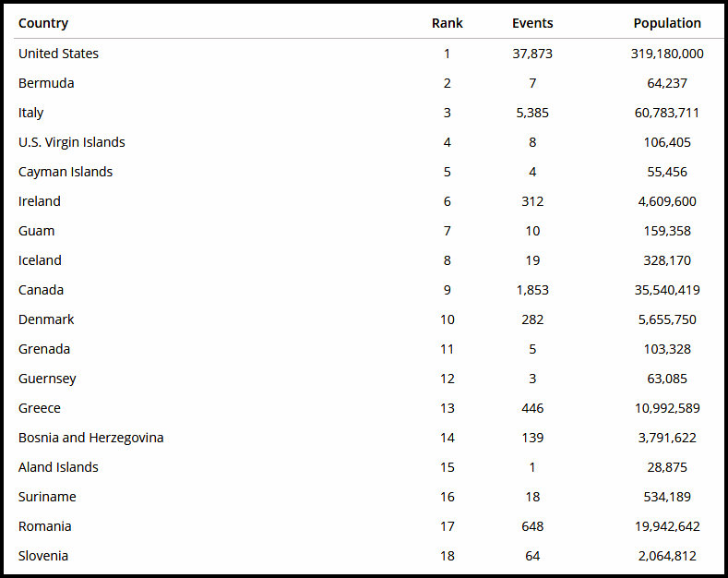The image size is (728, 578).
Task: Select Ireland in the table
Action: click(x=40, y=201)
